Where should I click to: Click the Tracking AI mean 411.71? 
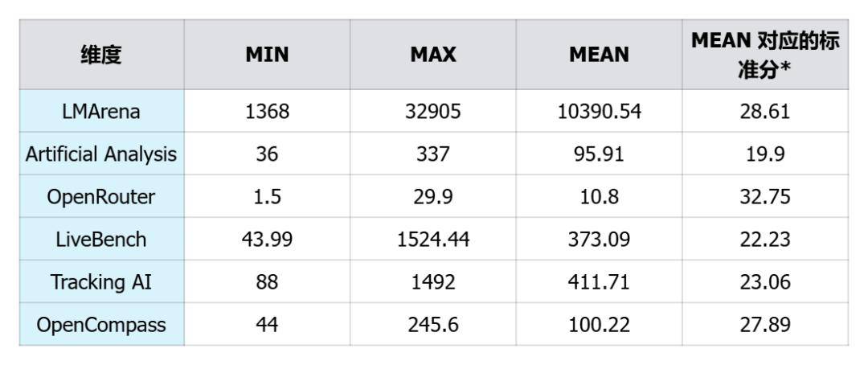[600, 282]
